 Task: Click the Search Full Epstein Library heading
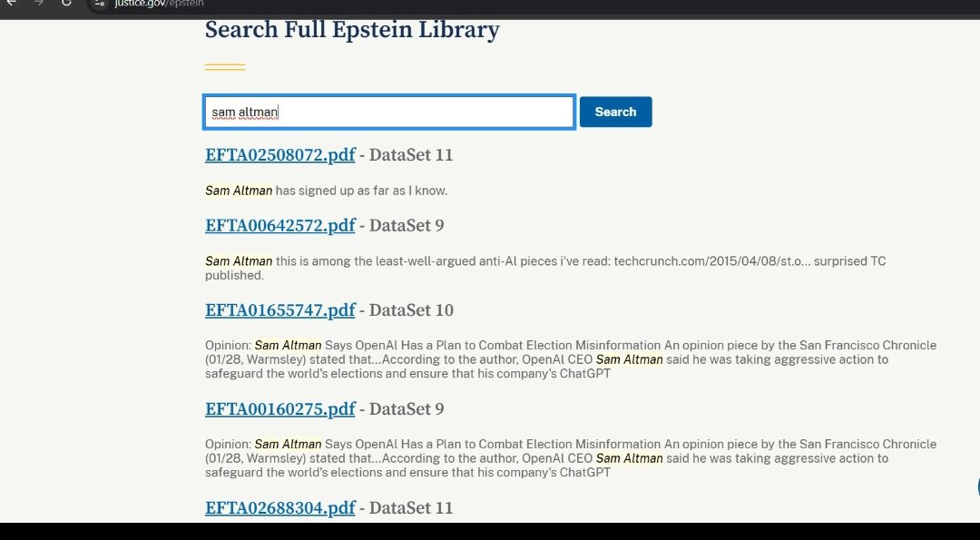click(x=352, y=30)
